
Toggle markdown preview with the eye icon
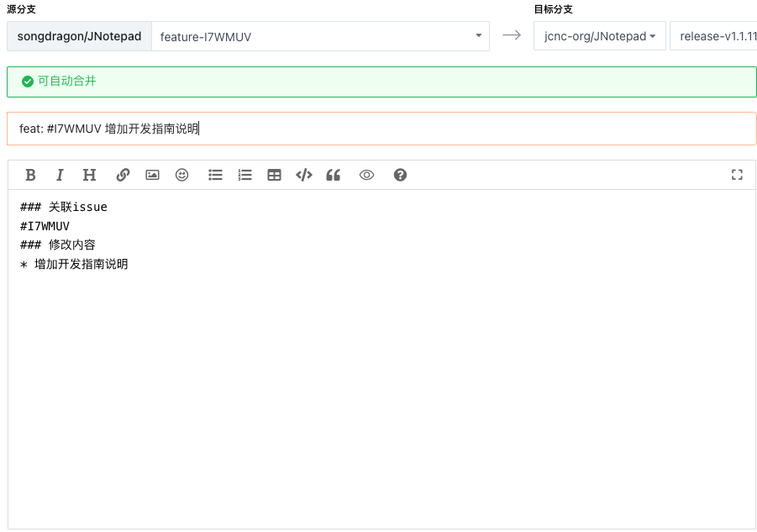point(366,175)
